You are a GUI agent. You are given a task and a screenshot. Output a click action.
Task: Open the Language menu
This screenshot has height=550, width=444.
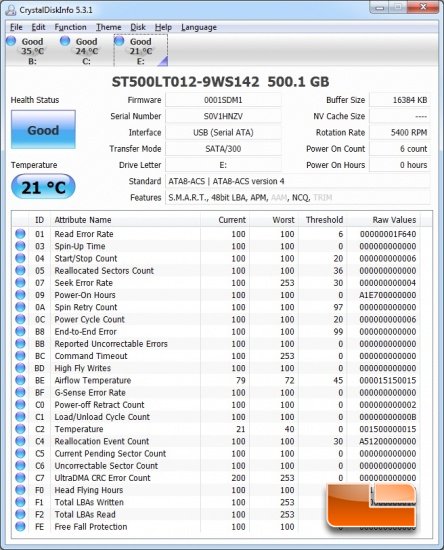coord(199,27)
